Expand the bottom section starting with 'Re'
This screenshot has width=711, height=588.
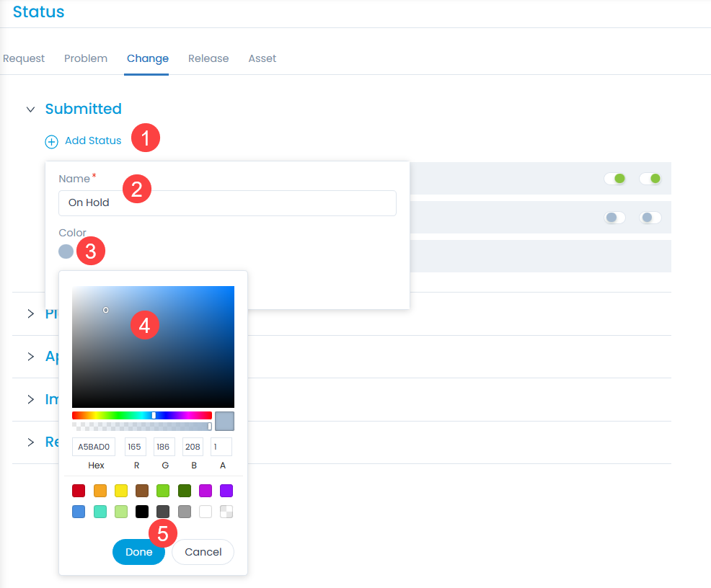[30, 442]
